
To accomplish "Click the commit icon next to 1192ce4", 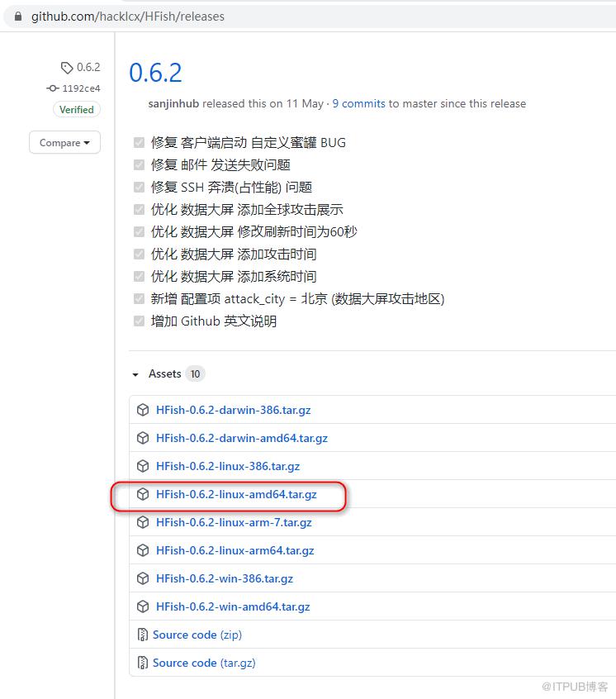I will point(53,88).
